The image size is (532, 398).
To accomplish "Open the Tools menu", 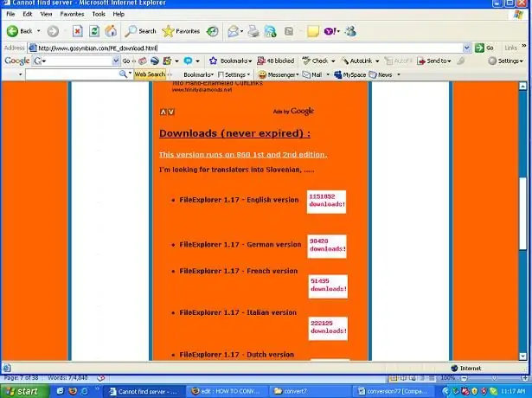I will click(x=99, y=14).
